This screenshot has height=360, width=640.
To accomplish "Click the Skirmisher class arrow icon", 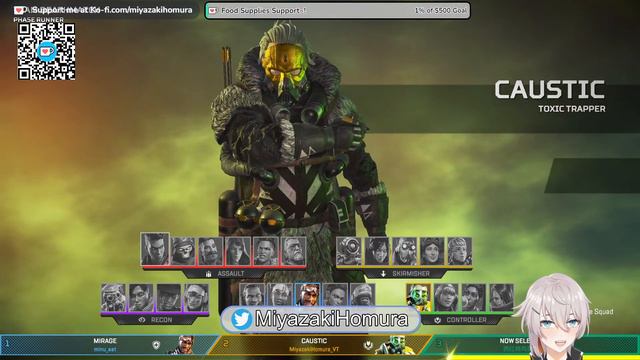I will 383,274.
